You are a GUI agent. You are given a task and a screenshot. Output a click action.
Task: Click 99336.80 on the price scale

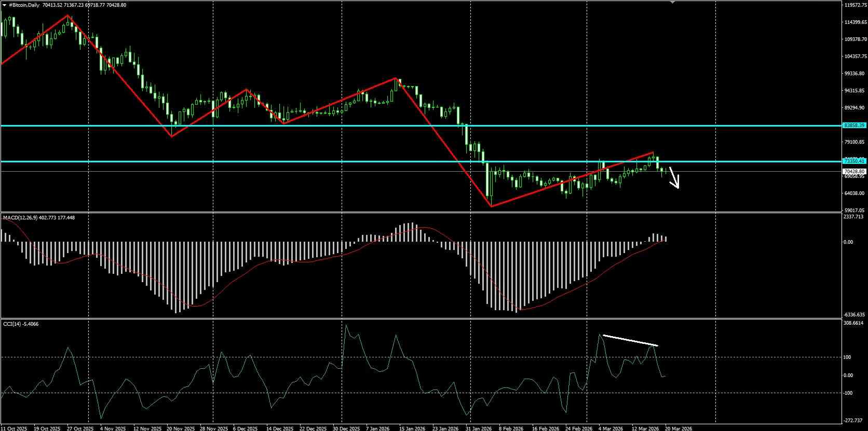tap(855, 74)
